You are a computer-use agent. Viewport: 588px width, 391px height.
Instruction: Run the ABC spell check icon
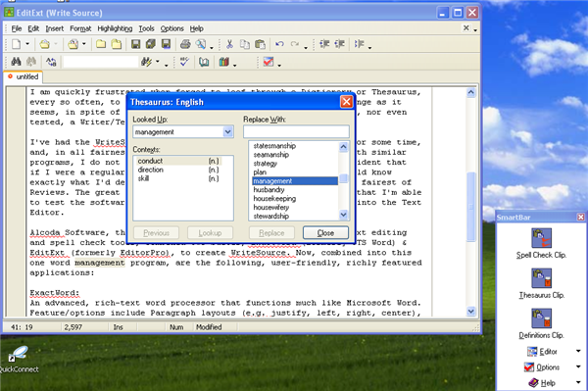(x=184, y=62)
